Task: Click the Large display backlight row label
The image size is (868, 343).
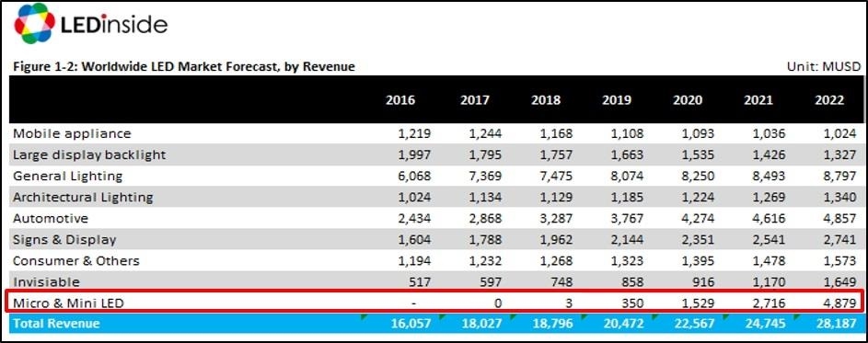Action: coord(89,154)
